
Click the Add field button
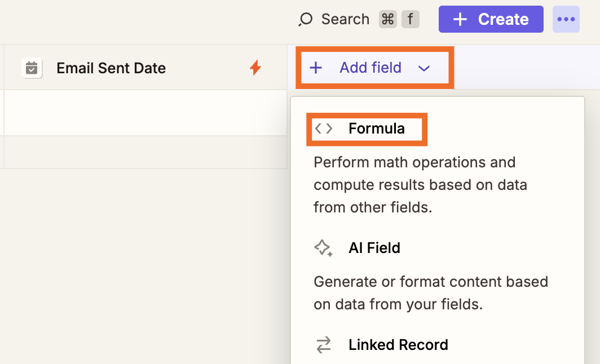[x=370, y=68]
